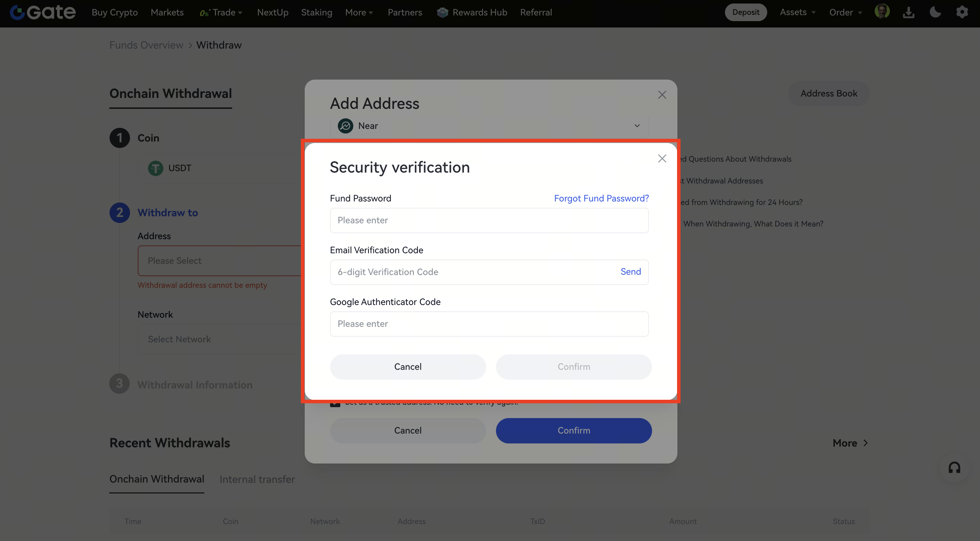Screen dimensions: 980x541
Task: Send the email verification code
Action: click(x=631, y=272)
